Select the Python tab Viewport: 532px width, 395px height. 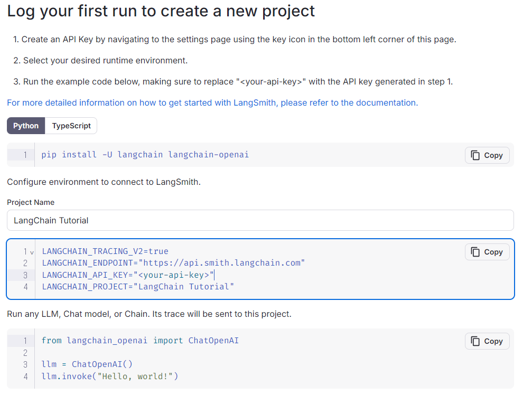point(26,126)
